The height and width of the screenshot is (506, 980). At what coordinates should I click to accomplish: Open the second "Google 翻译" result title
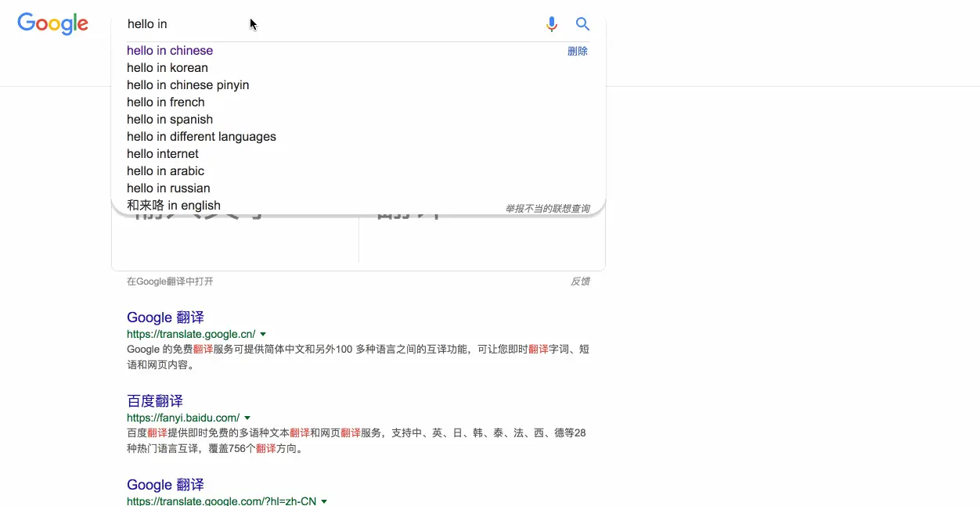tap(165, 485)
